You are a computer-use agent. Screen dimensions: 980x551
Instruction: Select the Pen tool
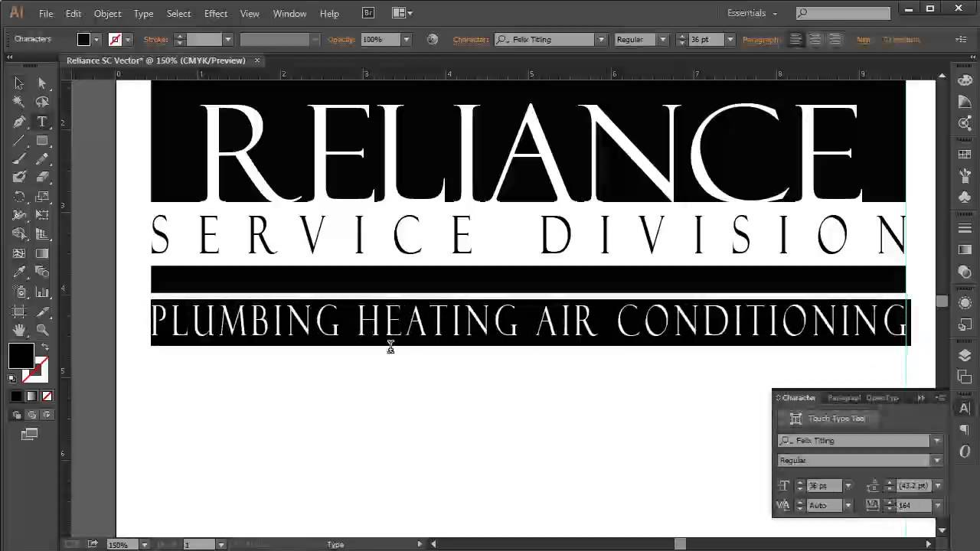click(x=19, y=122)
